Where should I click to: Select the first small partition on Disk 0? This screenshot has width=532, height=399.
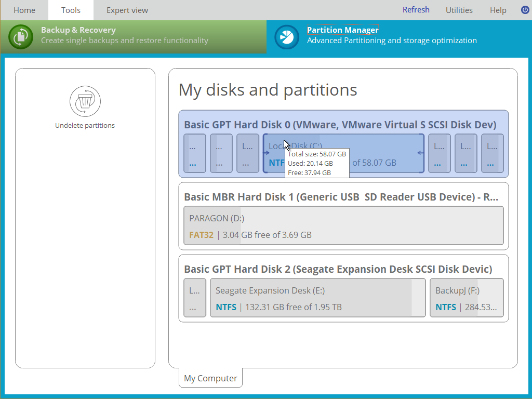(195, 153)
